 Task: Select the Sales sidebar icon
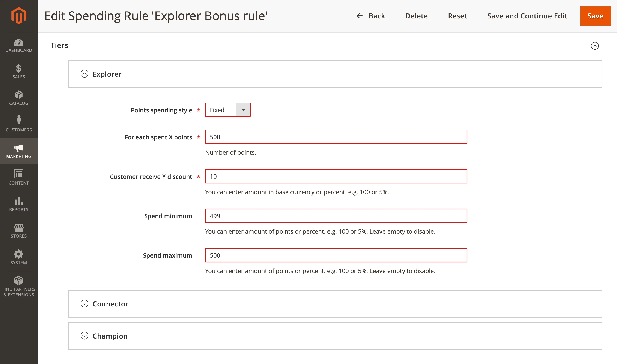19,71
